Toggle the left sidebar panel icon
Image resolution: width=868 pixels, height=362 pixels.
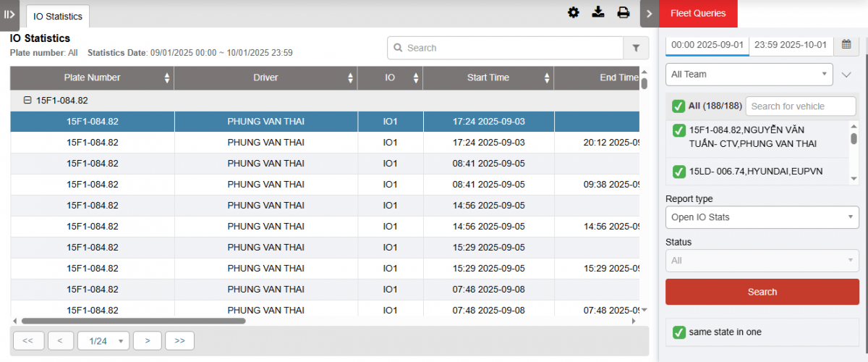9,14
